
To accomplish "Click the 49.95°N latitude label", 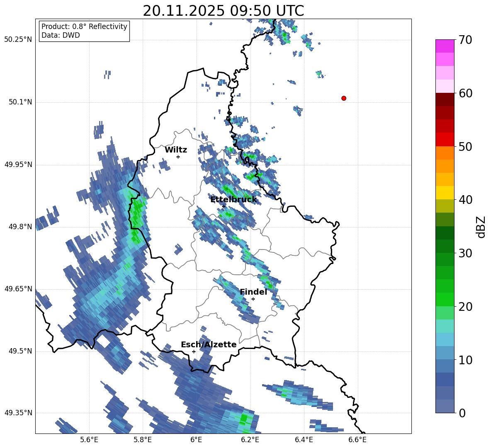I will (x=18, y=165).
